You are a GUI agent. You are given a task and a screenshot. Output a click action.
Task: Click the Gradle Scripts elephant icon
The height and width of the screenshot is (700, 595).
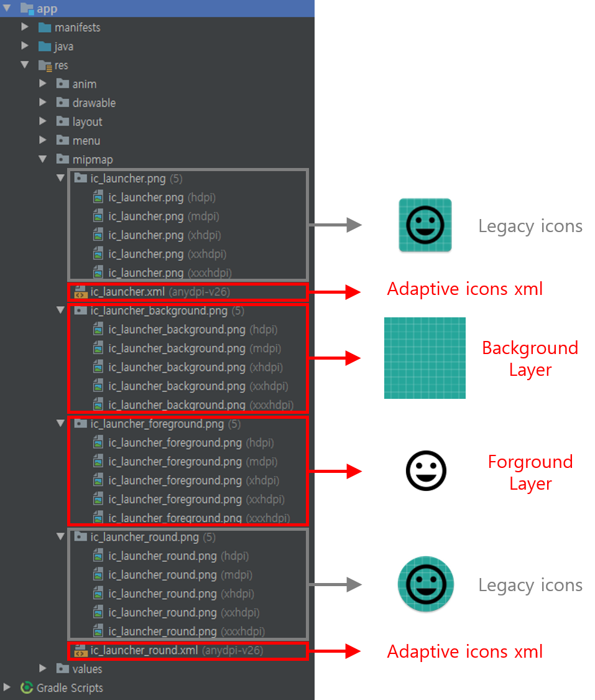27,688
